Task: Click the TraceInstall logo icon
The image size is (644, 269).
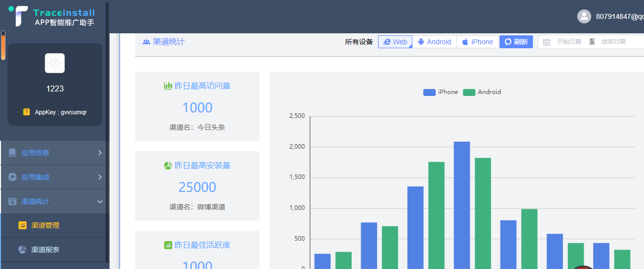Action: coord(18,16)
